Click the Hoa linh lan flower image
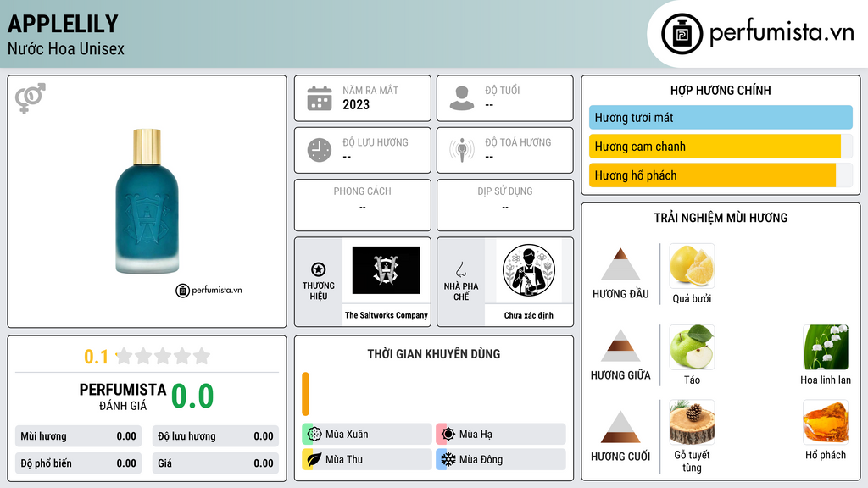Viewport: 868px width, 488px height. (x=826, y=347)
